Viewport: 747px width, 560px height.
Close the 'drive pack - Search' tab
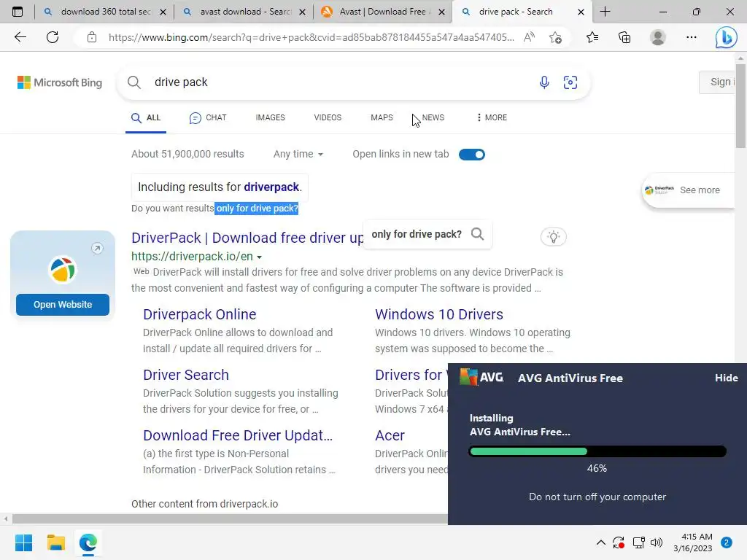[581, 12]
